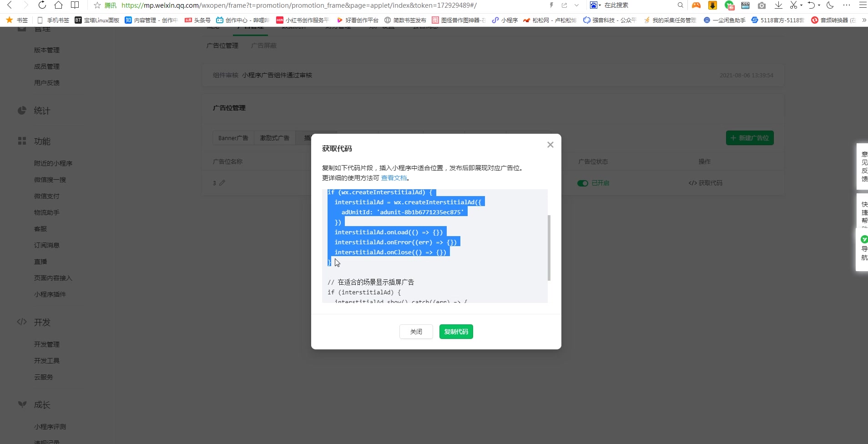Click the camera screenshot icon
Viewport: 868px width, 444px height.
762,5
